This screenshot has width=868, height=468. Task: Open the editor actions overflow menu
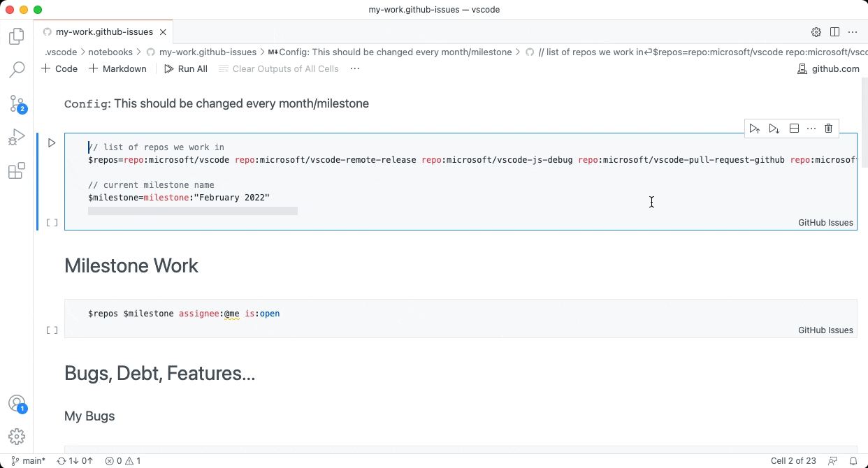pos(853,31)
